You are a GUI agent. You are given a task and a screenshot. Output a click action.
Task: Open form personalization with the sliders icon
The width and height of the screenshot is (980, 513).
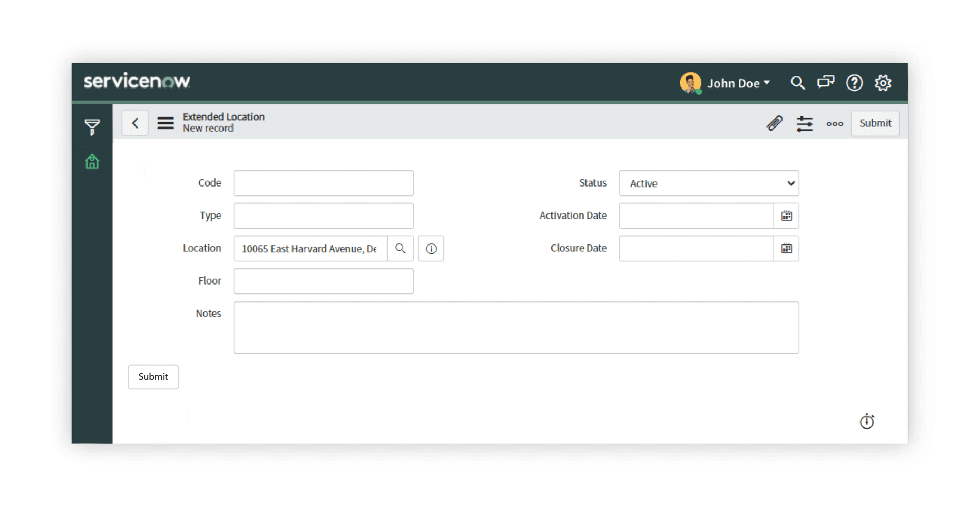click(x=805, y=123)
